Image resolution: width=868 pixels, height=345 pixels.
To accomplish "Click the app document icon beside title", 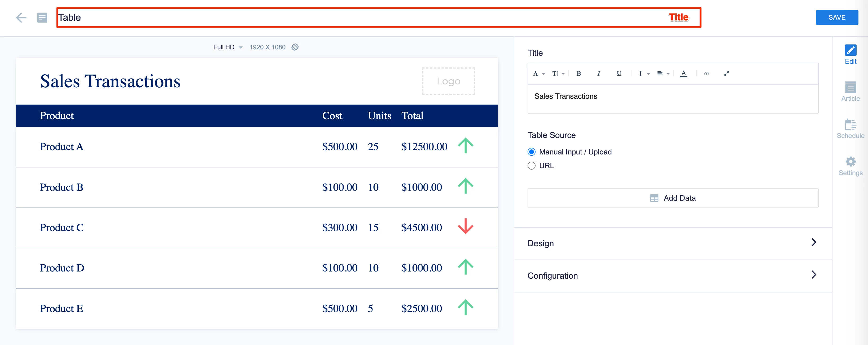I will (x=42, y=18).
